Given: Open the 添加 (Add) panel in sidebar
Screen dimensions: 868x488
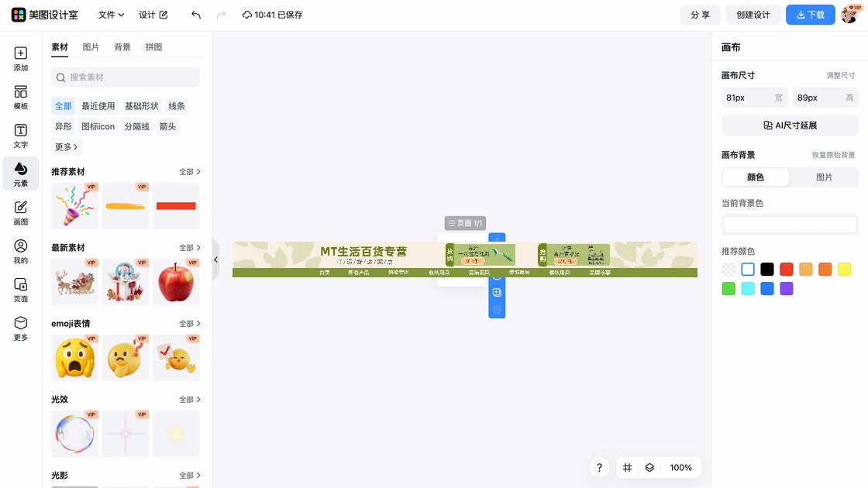Looking at the screenshot, I should click(x=20, y=58).
